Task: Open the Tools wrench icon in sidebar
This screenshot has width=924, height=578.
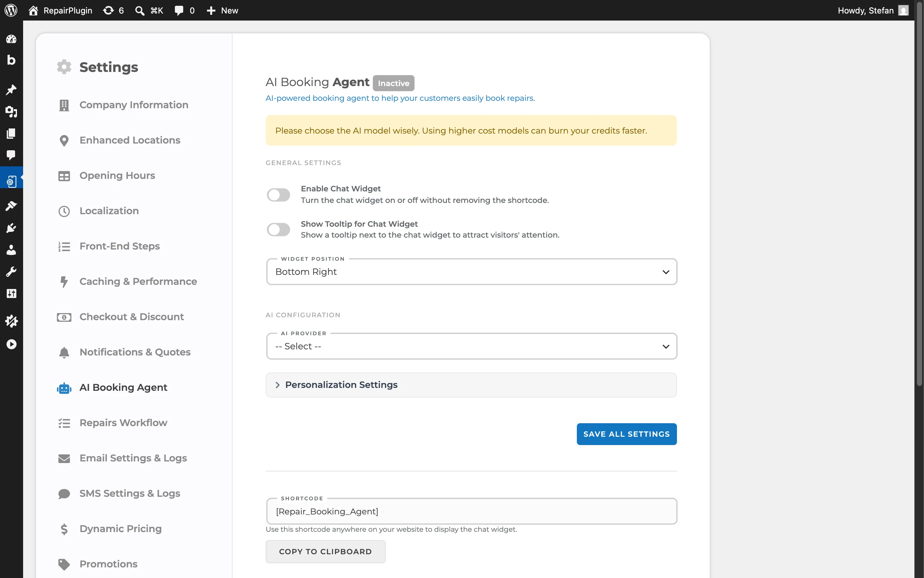Action: (11, 272)
